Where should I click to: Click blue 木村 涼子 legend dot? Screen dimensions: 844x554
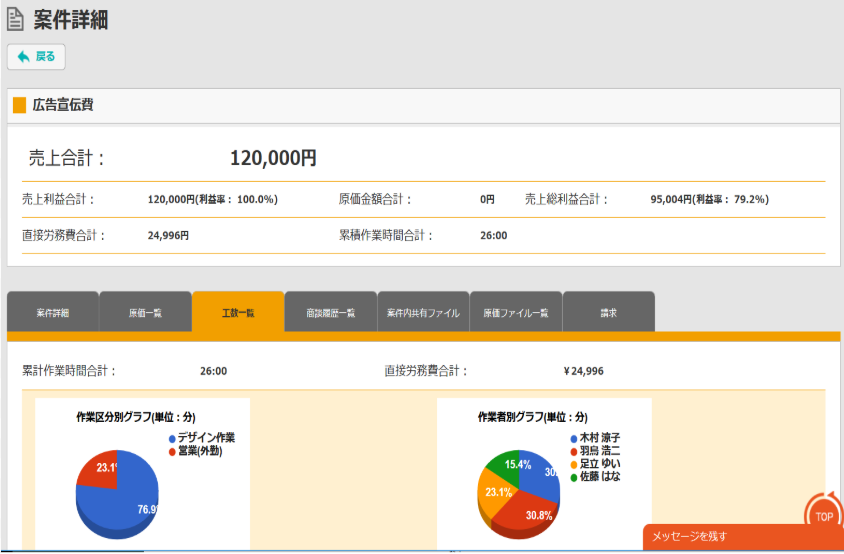[574, 439]
